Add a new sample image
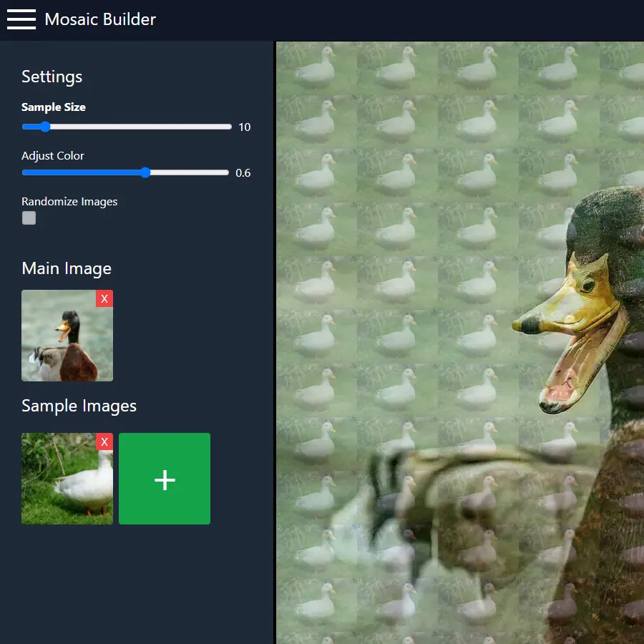 [x=165, y=479]
